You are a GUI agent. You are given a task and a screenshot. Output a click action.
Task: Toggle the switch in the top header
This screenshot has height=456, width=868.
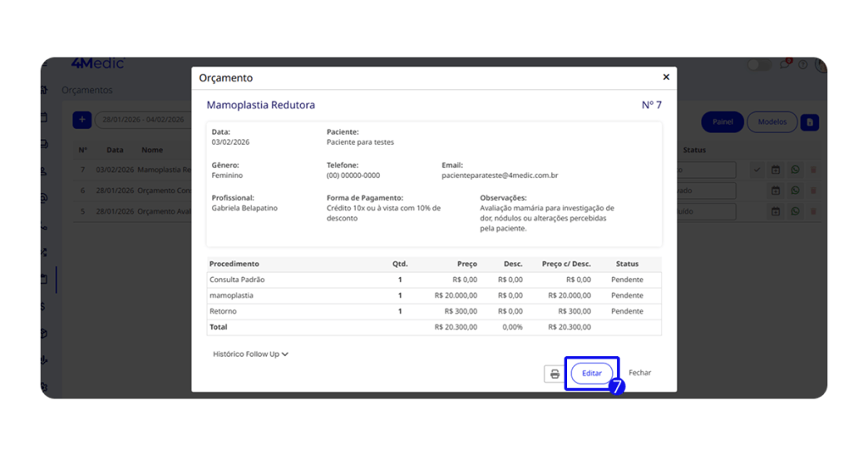(759, 65)
